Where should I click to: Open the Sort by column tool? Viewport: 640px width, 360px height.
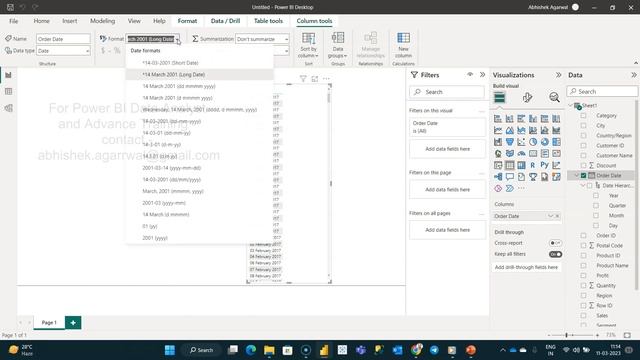pos(308,45)
